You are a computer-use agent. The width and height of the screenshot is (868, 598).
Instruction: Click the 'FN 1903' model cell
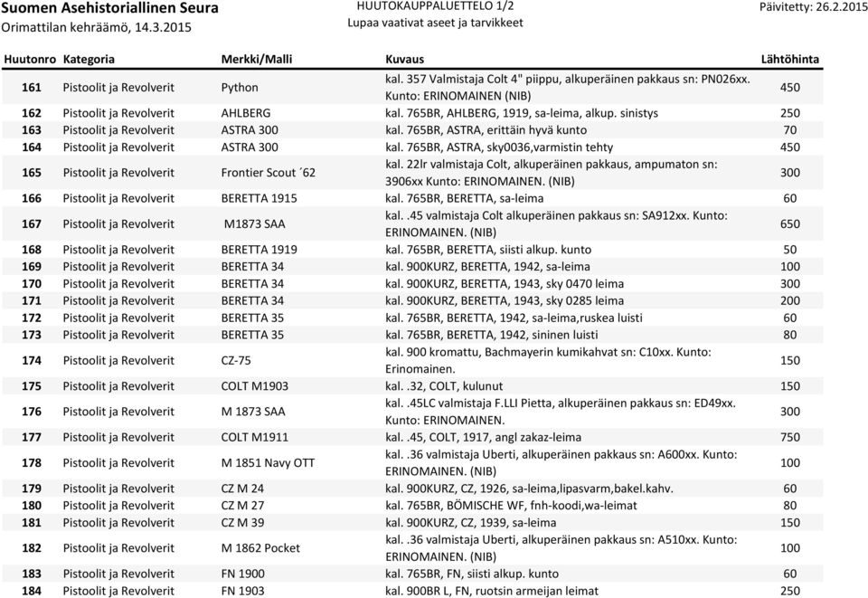(x=243, y=591)
